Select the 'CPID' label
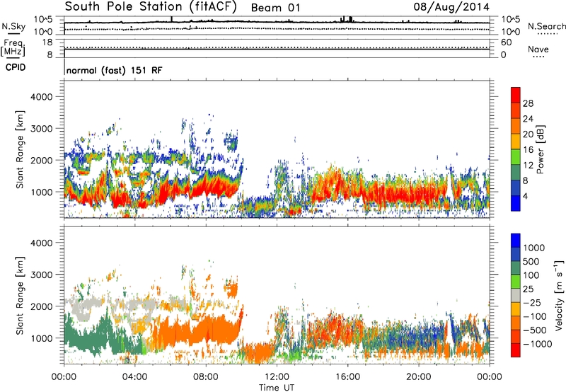The image size is (566, 392). [16, 67]
